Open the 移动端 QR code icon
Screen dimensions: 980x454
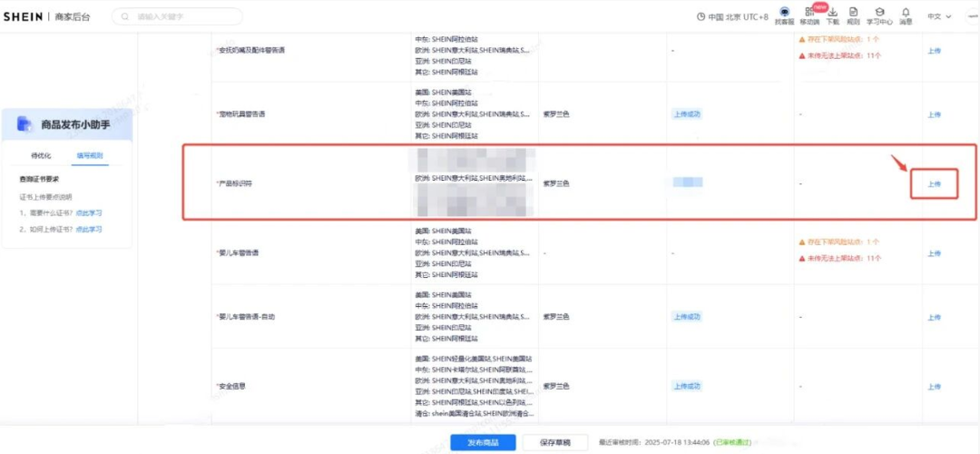(x=809, y=11)
